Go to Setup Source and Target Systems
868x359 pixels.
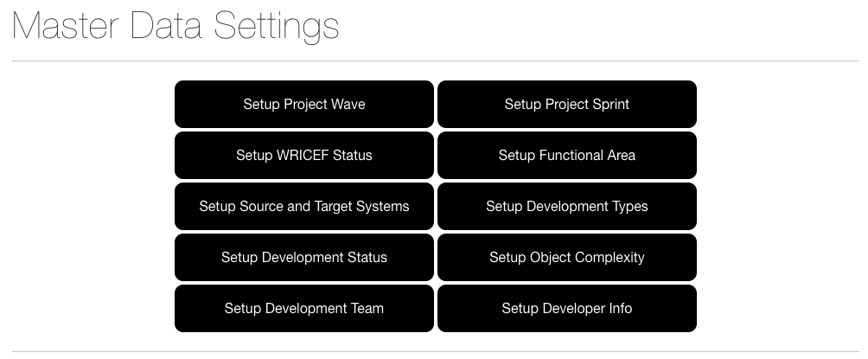point(304,207)
